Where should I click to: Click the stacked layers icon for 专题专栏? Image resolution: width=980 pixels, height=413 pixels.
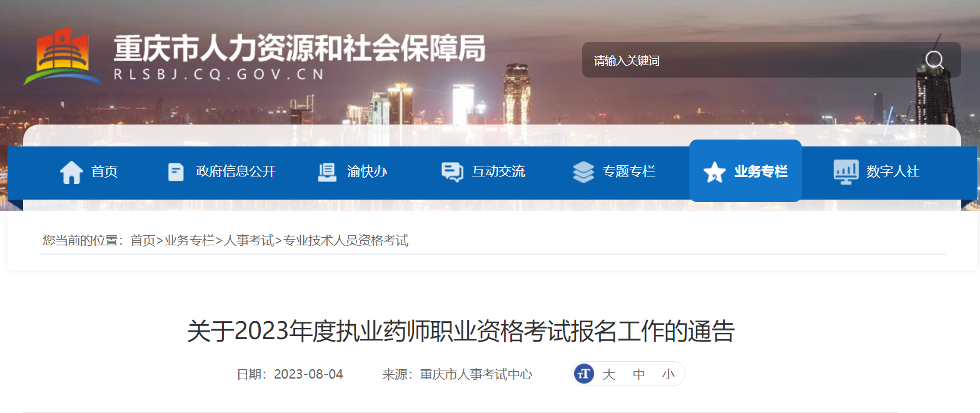click(x=583, y=171)
